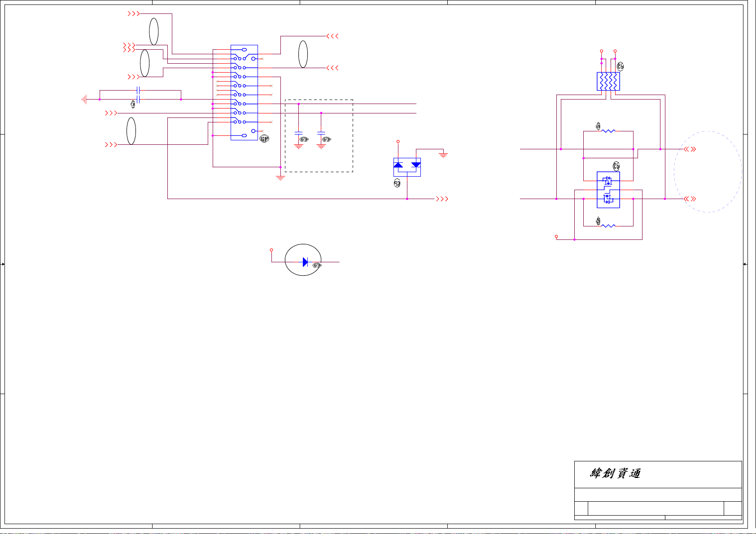The width and height of the screenshot is (756, 534).
Task: Select the resistor above the MOSFET package
Action: pos(608,131)
